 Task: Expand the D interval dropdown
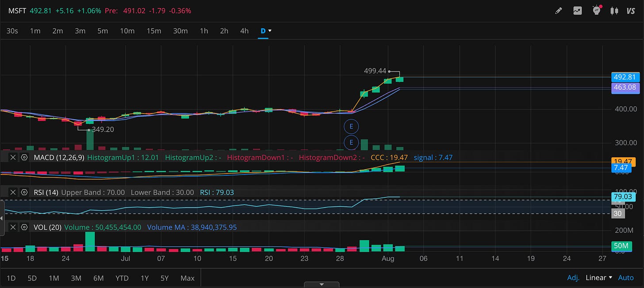click(x=266, y=31)
